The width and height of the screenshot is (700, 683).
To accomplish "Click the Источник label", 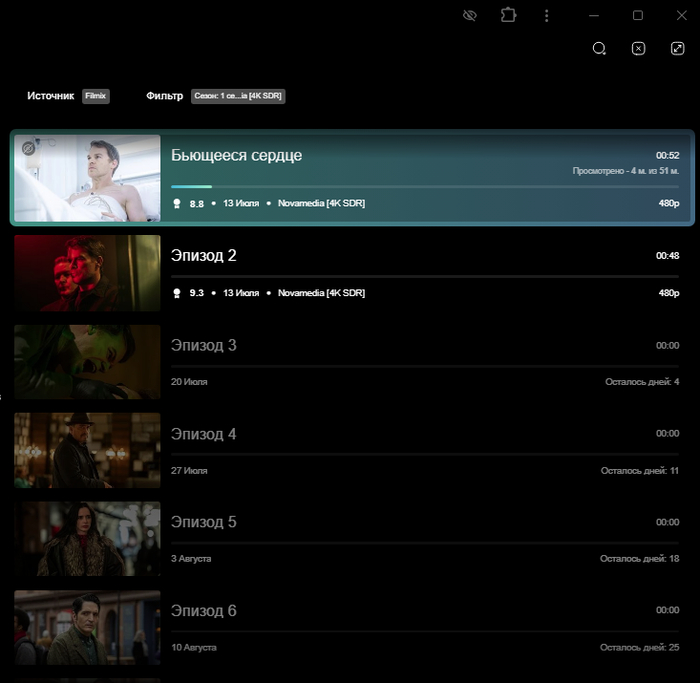I will pos(50,96).
